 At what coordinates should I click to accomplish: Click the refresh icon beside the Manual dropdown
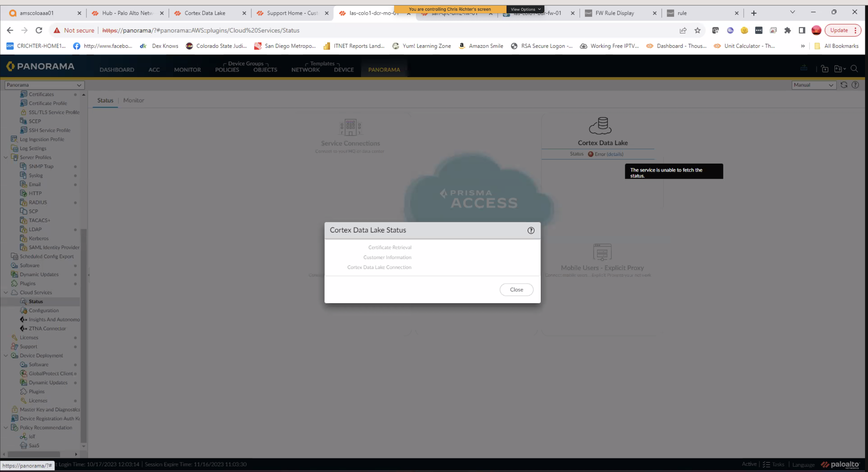click(844, 85)
